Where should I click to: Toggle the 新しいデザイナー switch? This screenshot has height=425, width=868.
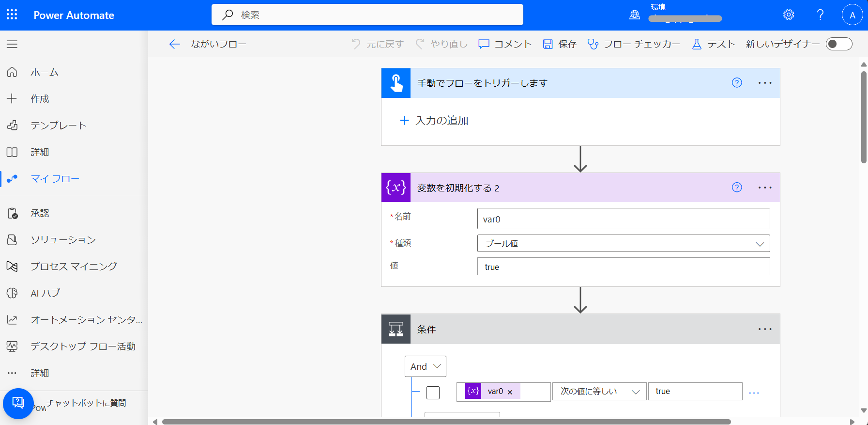pos(839,44)
